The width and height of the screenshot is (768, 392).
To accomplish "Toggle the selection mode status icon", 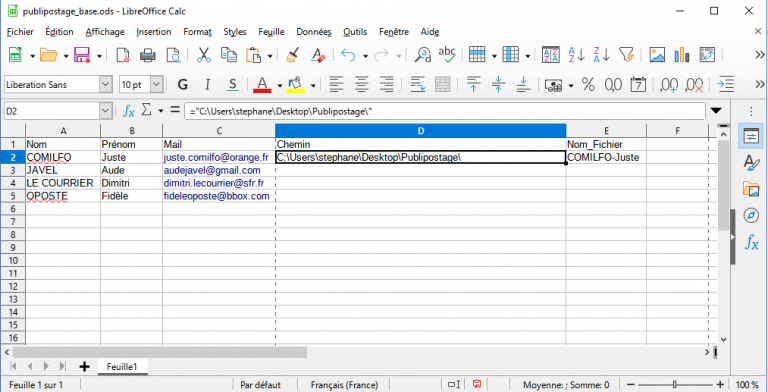I will [x=454, y=385].
